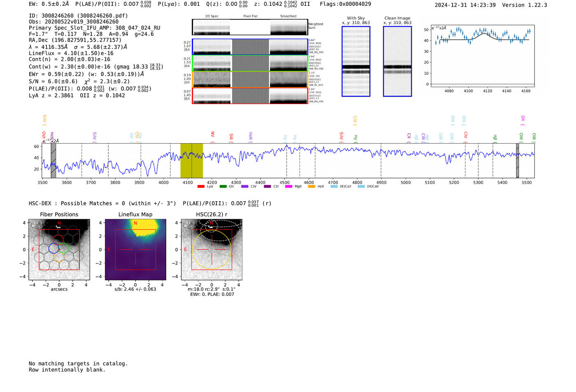Click the dark purple CIII legend swatch
Screen dimensions: 576x392
pos(267,186)
